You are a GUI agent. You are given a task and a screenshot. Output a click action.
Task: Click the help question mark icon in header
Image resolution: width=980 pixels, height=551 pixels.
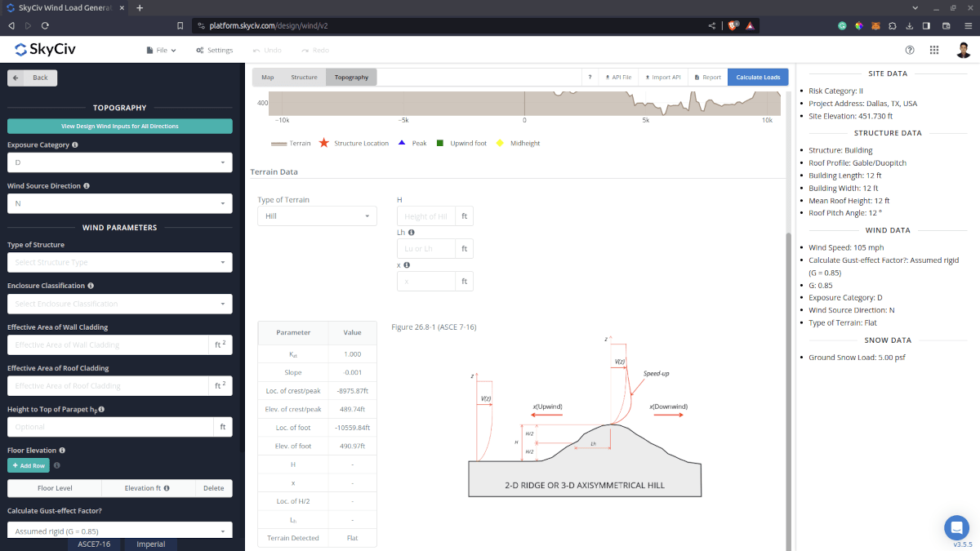pos(910,50)
